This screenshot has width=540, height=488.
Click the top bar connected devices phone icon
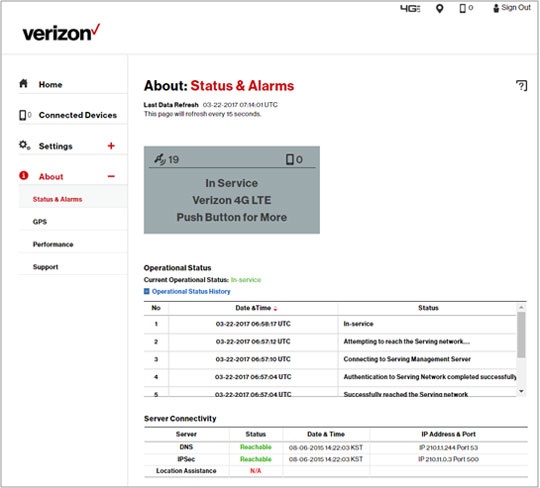[463, 9]
